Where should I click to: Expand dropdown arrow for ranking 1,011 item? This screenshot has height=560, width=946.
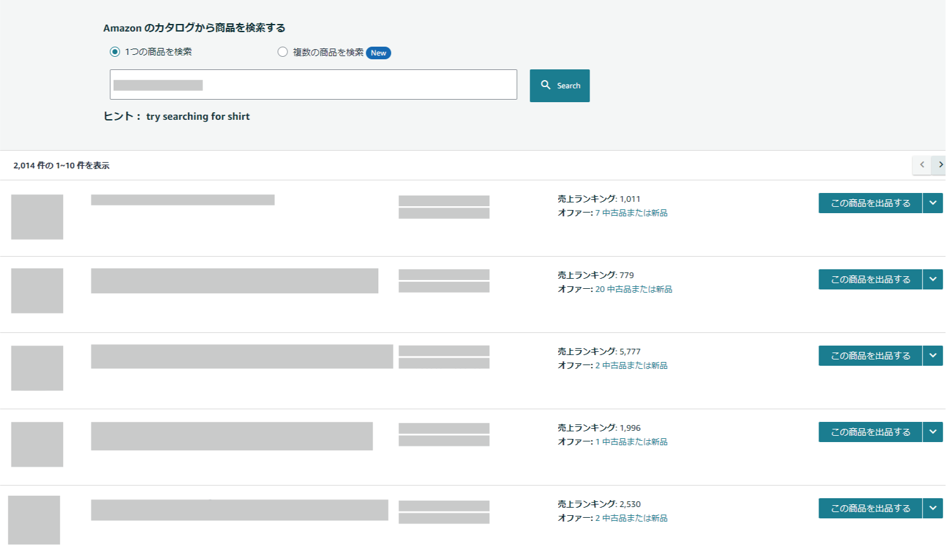933,203
